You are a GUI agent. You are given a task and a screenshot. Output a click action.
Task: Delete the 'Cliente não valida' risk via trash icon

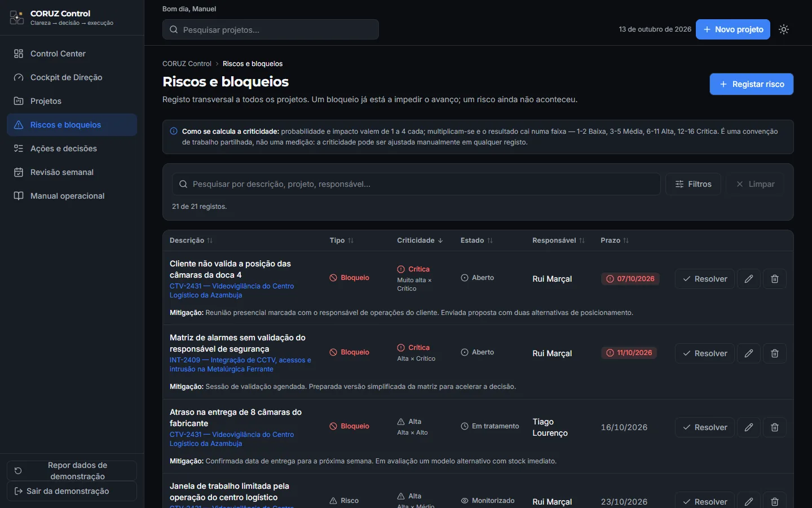coord(775,279)
